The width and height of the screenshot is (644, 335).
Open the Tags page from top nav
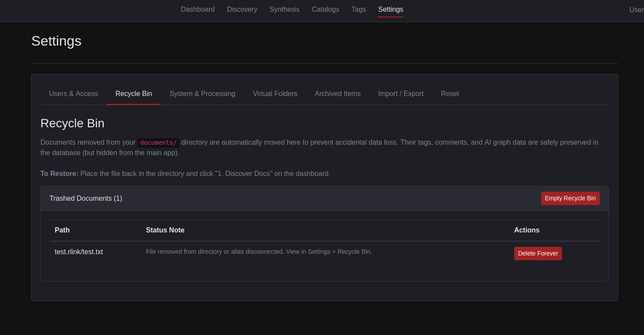point(358,10)
